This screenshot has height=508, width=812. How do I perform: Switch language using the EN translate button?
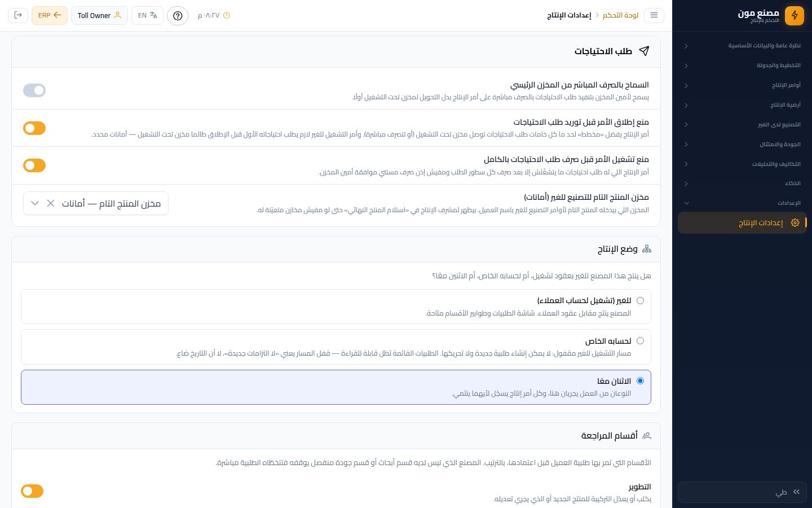[148, 15]
